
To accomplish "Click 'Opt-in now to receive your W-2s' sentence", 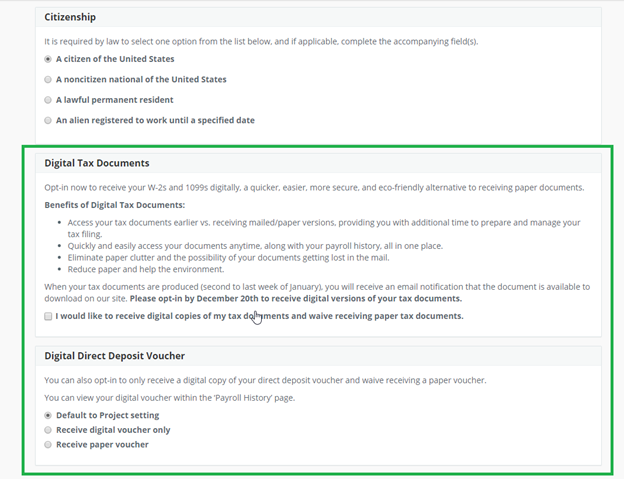I will [314, 187].
